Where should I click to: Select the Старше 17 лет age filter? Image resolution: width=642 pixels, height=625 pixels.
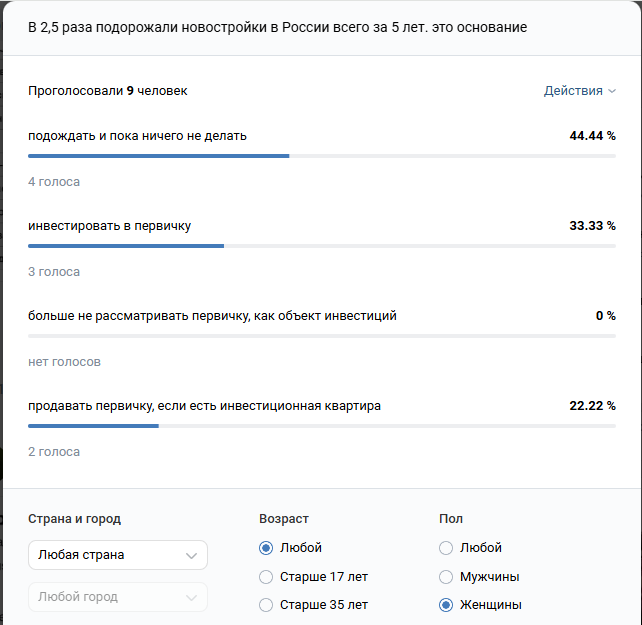click(266, 577)
